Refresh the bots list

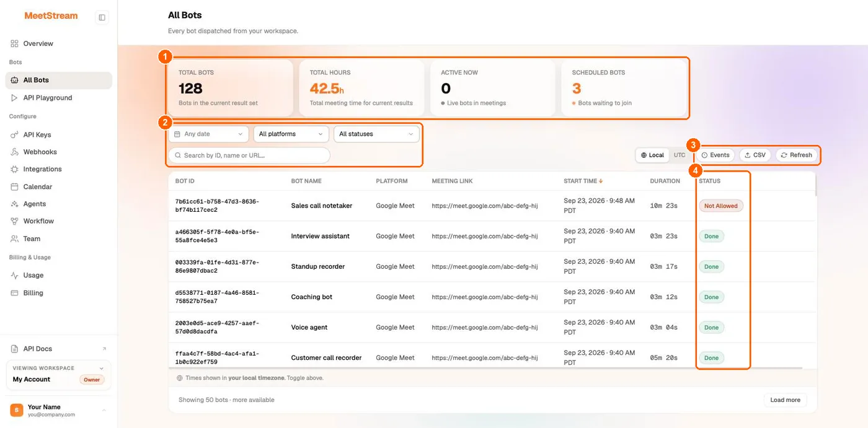click(x=796, y=155)
